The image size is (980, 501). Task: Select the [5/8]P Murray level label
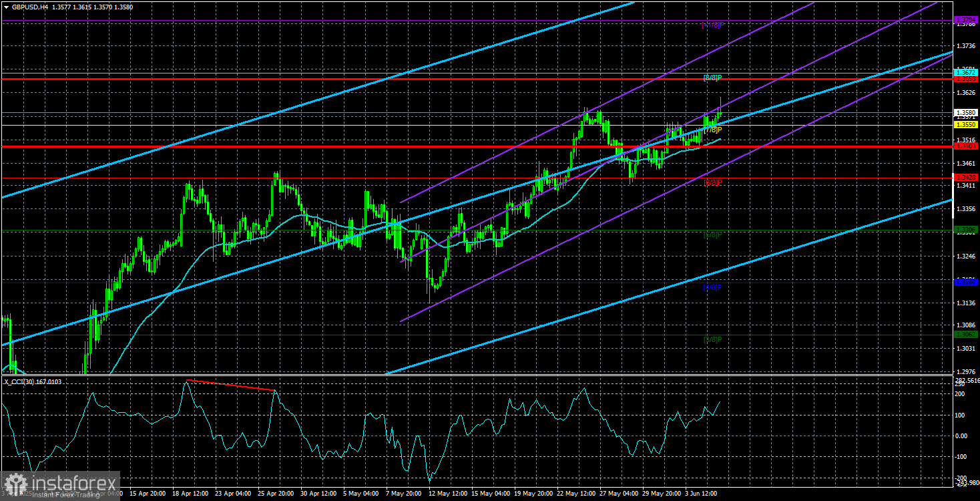pyautogui.click(x=712, y=234)
